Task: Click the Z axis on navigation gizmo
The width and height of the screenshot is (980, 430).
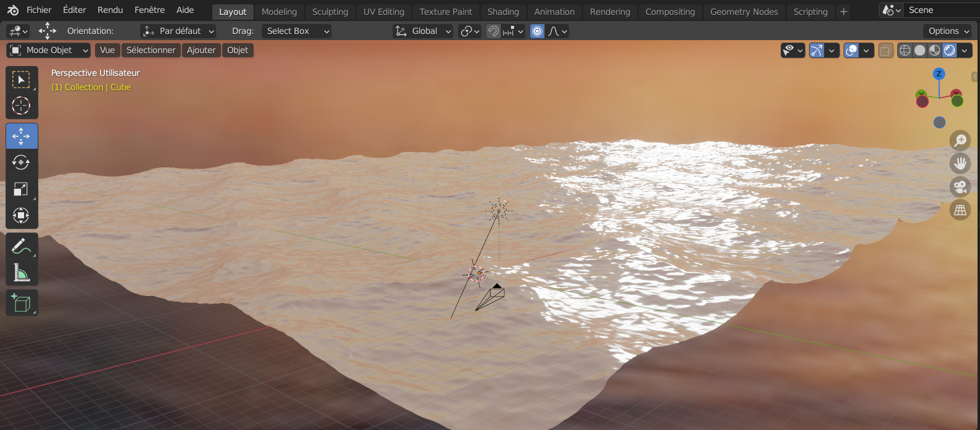Action: click(x=939, y=73)
